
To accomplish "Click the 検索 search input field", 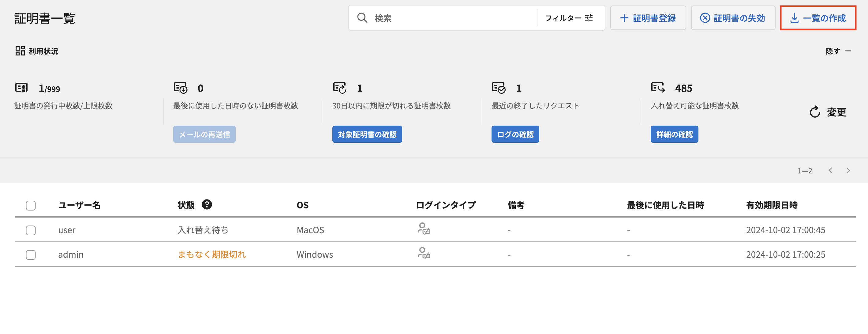I will pos(451,18).
